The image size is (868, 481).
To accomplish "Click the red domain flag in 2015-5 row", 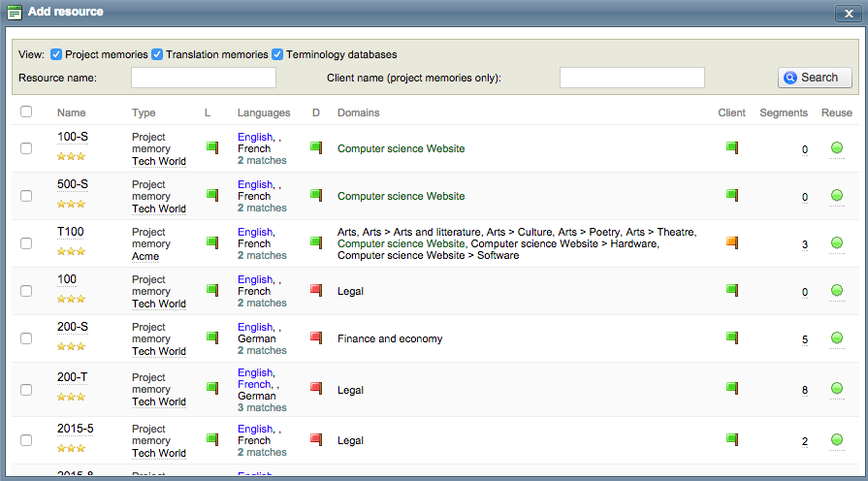I will (x=315, y=440).
